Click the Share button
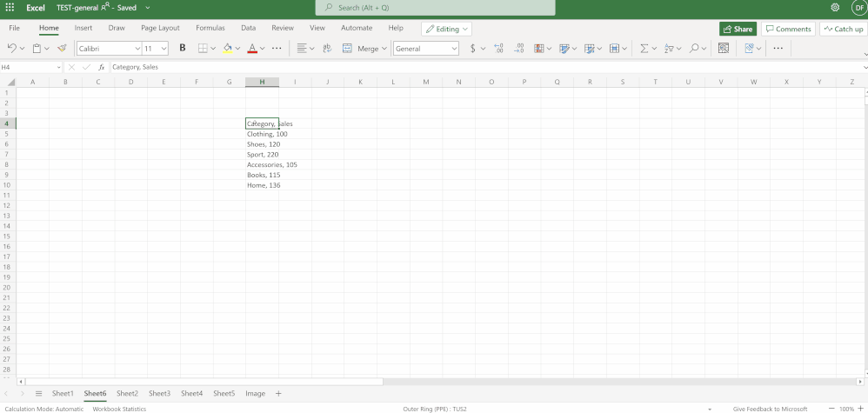 [738, 29]
